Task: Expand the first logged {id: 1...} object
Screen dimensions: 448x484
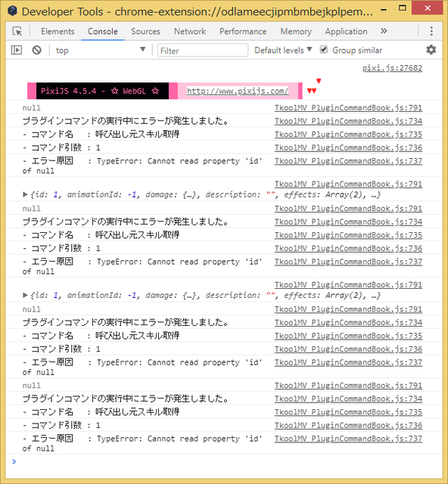Action: pos(25,194)
